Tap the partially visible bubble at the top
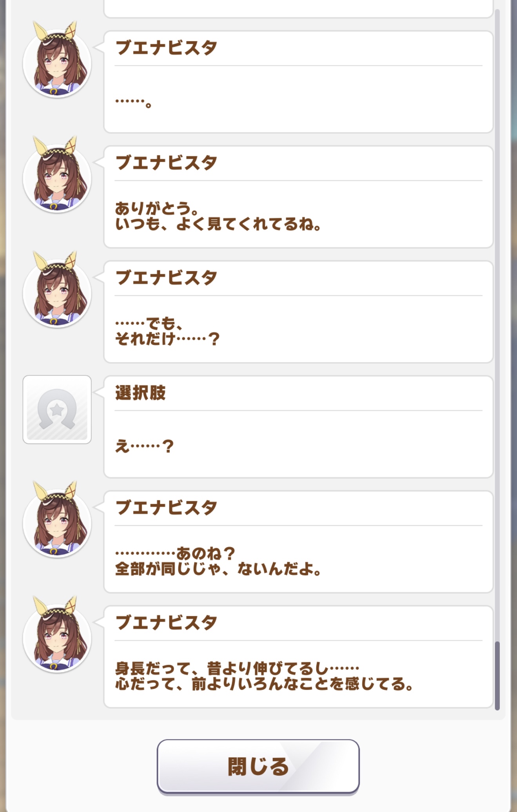517x812 pixels. (298, 9)
